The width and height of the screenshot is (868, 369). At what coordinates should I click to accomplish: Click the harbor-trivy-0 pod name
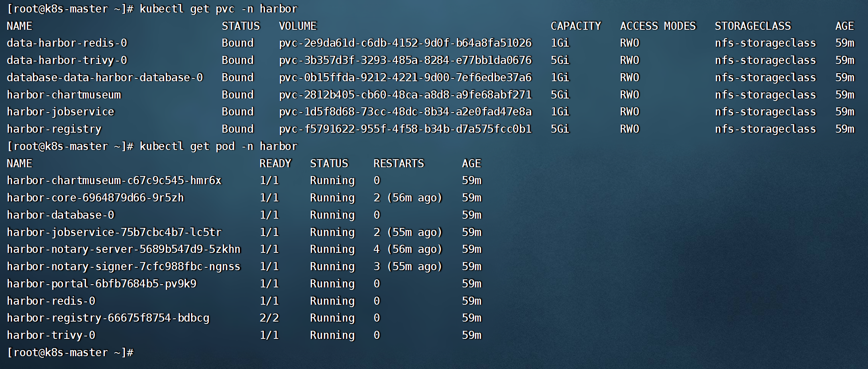pyautogui.click(x=51, y=335)
